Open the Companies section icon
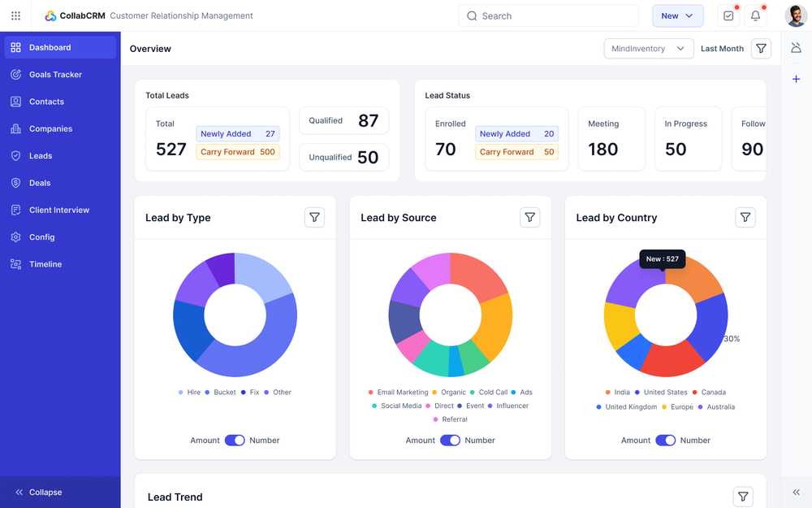Viewport: 812px width, 508px height. (x=17, y=128)
